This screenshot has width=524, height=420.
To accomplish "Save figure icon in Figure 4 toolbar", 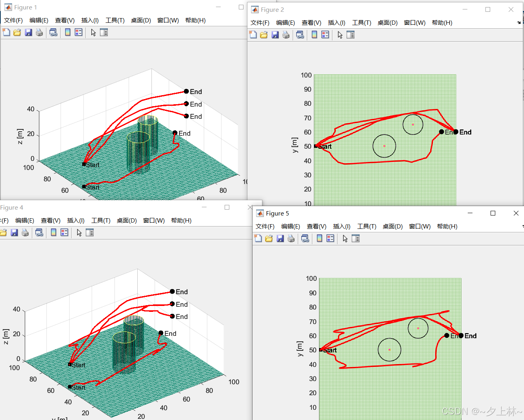I will point(14,232).
